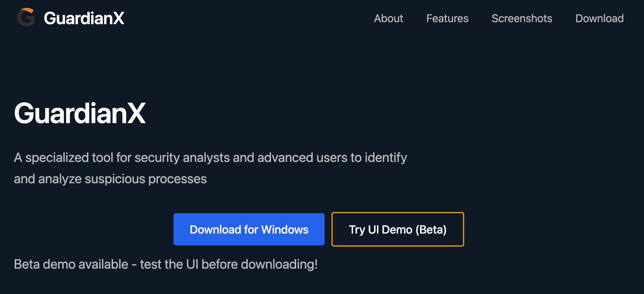Click the GuardianX brand name in header
Screen dimensions: 644x294
click(84, 18)
